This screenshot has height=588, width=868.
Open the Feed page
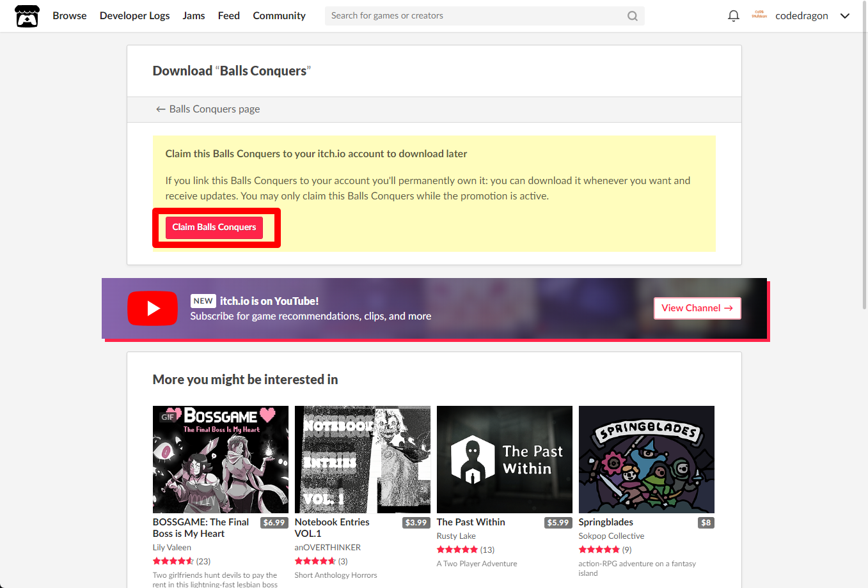click(x=229, y=16)
